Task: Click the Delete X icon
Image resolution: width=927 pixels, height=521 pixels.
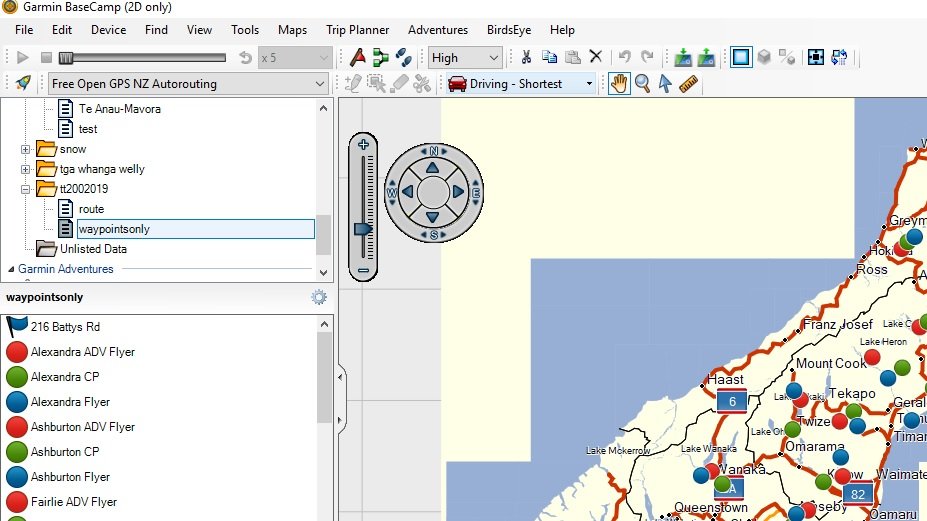Action: (x=595, y=57)
